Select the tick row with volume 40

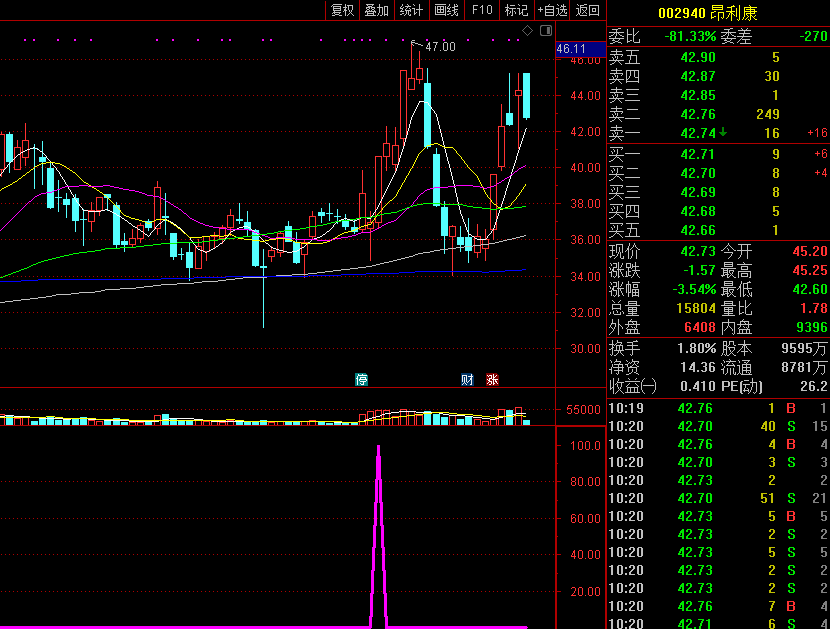tap(718, 426)
